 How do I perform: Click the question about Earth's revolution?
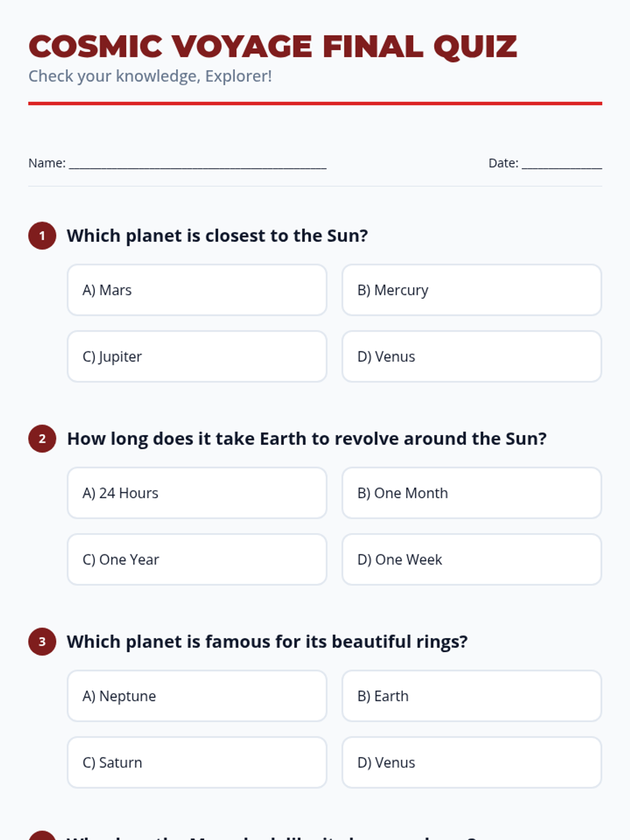coord(307,438)
